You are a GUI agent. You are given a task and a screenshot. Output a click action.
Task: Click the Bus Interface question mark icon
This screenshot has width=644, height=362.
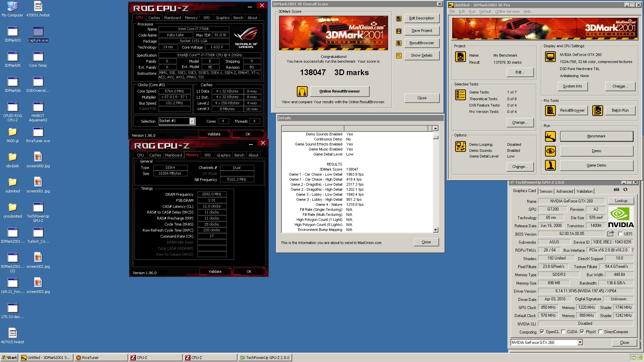[633, 250]
